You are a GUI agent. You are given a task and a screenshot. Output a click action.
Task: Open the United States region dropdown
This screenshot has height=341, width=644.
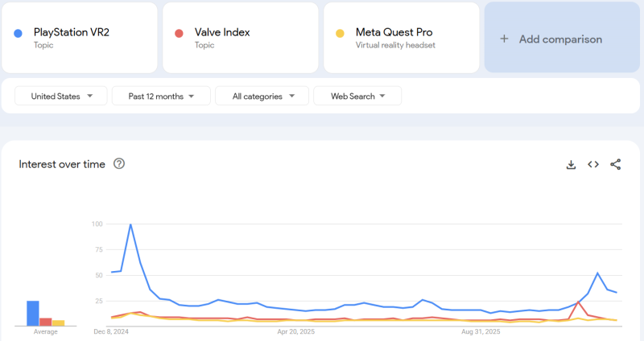pyautogui.click(x=61, y=97)
